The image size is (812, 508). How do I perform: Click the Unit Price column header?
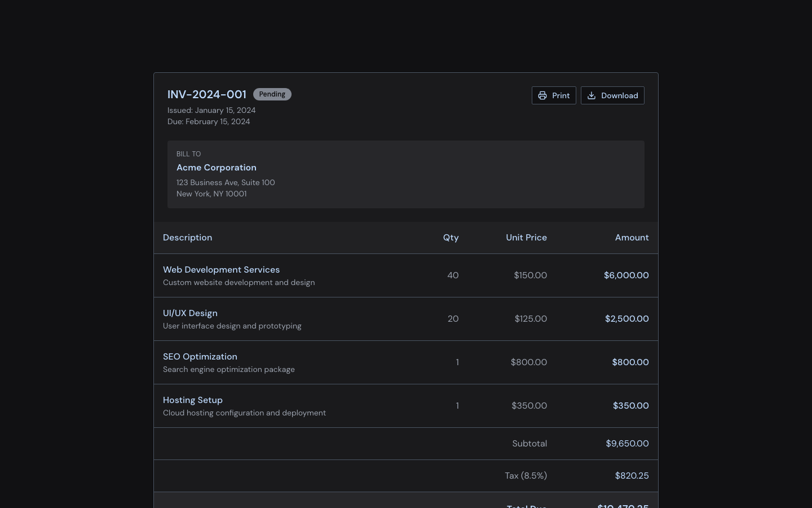pos(526,238)
